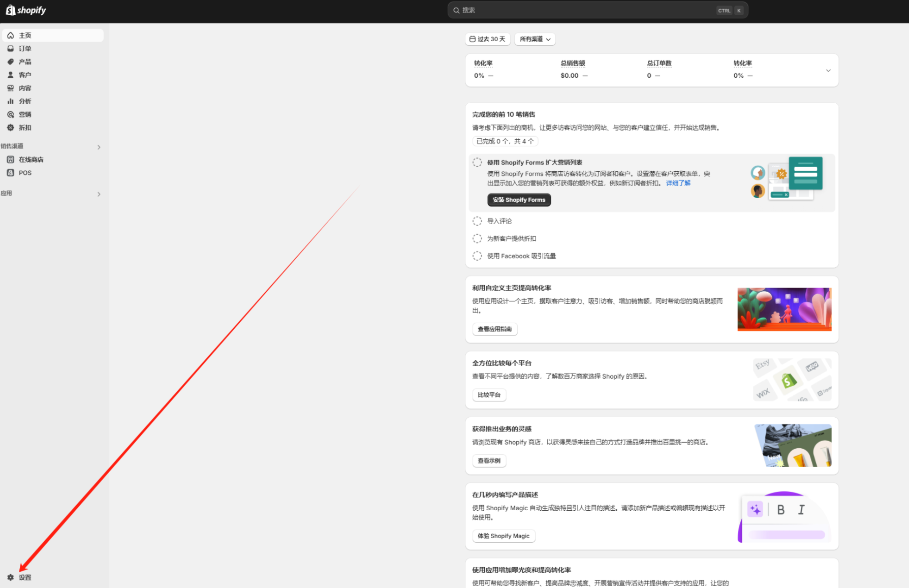Open the 所有渠道 dropdown
The image size is (909, 588).
coord(535,39)
